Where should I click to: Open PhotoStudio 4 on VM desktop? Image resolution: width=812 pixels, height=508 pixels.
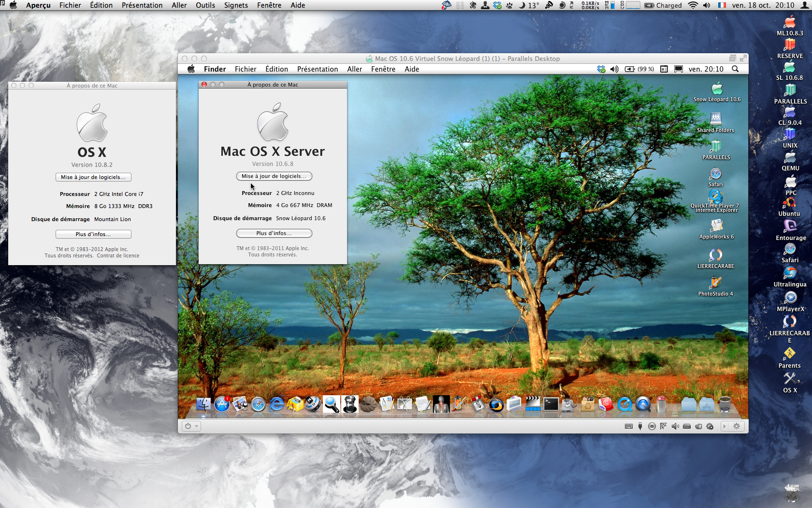point(716,286)
